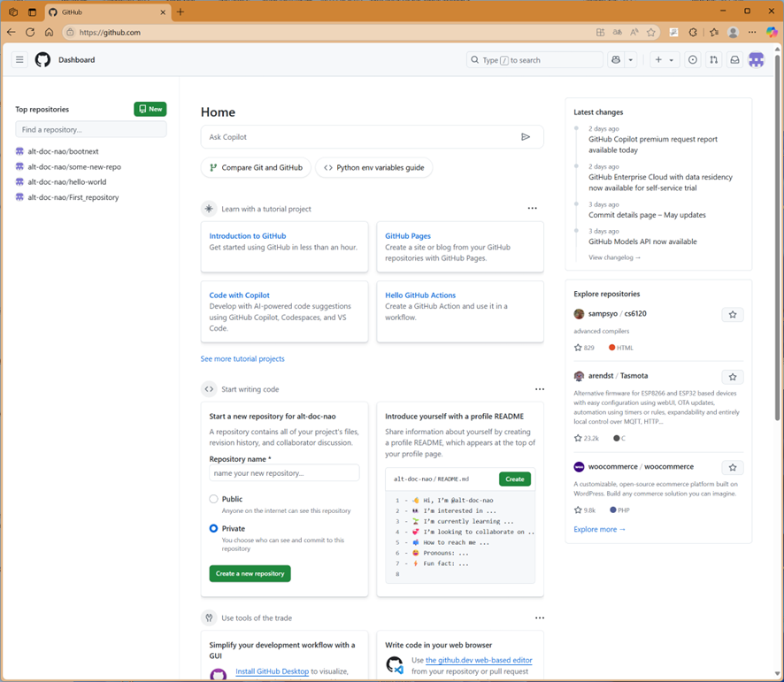Screen dimensions: 784x682
Task: Follow the View changelog link
Action: (614, 257)
